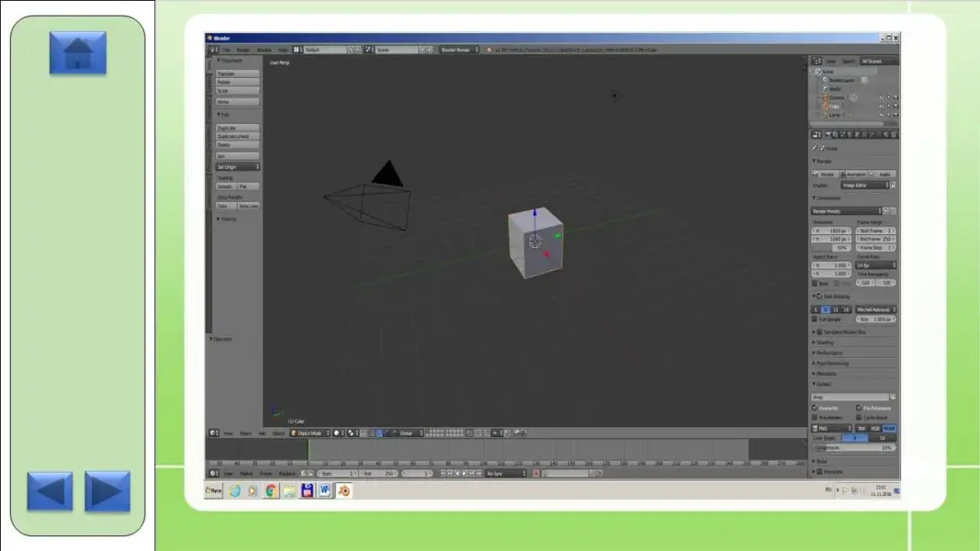Click the Chrome icon in the taskbar
Screen dimensions: 980x551
click(x=271, y=490)
